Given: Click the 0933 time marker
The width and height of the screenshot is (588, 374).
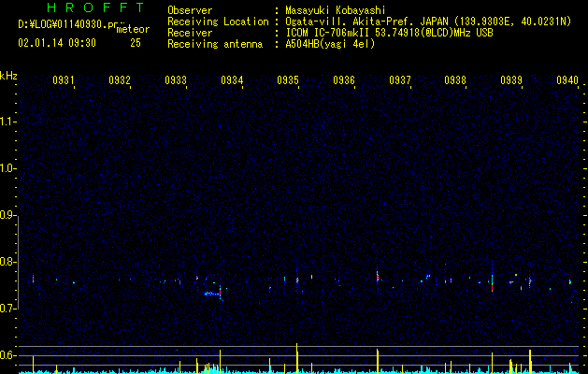Looking at the screenshot, I should pyautogui.click(x=176, y=79).
